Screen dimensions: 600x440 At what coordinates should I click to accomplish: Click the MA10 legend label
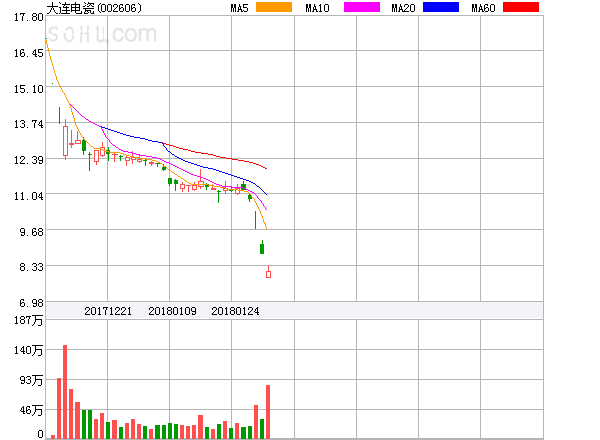pyautogui.click(x=317, y=8)
